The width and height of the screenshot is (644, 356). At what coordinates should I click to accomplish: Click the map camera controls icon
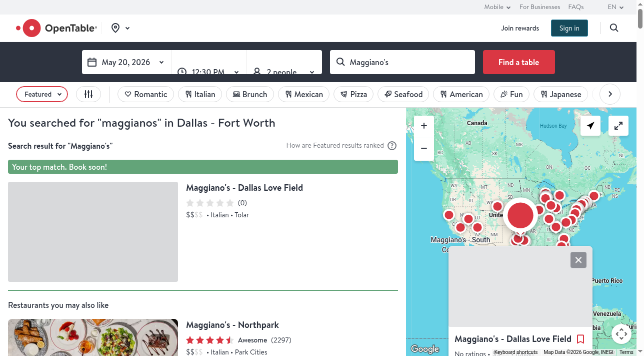[x=621, y=334]
